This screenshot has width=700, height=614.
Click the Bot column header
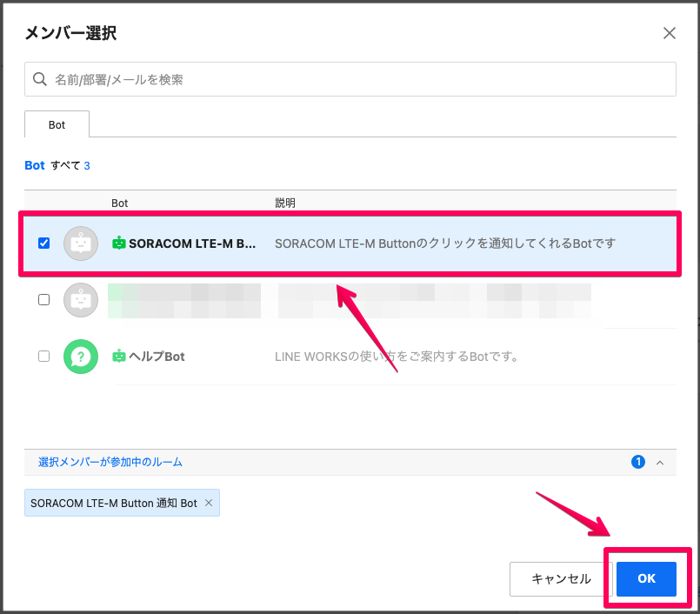click(119, 204)
